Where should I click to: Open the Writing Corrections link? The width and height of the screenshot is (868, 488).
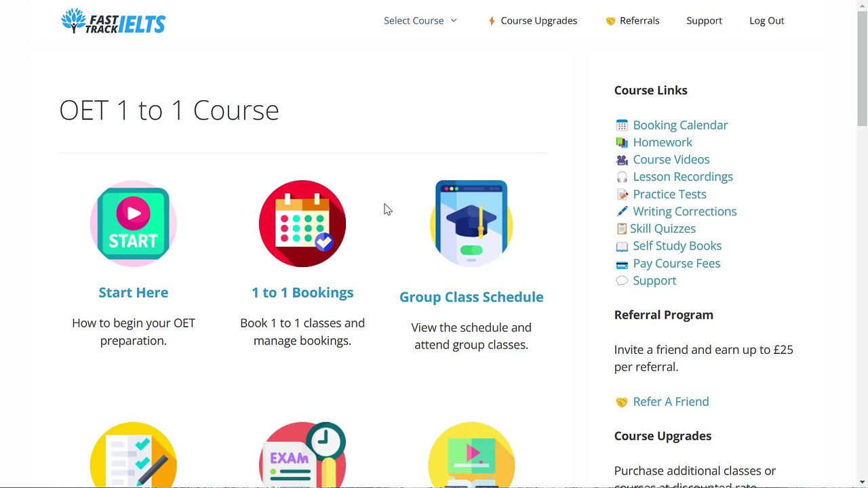(x=684, y=211)
